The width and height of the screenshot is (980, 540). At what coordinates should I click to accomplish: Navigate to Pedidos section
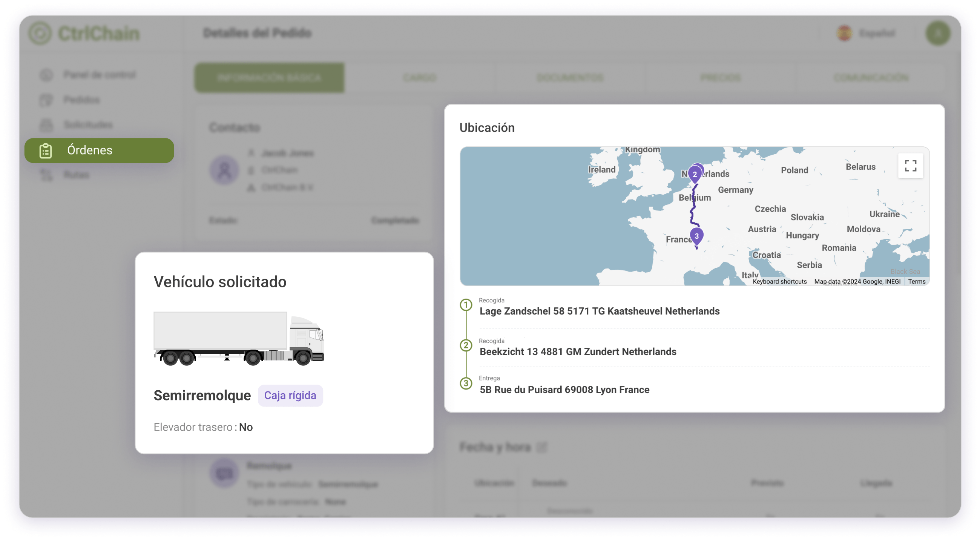pos(82,100)
